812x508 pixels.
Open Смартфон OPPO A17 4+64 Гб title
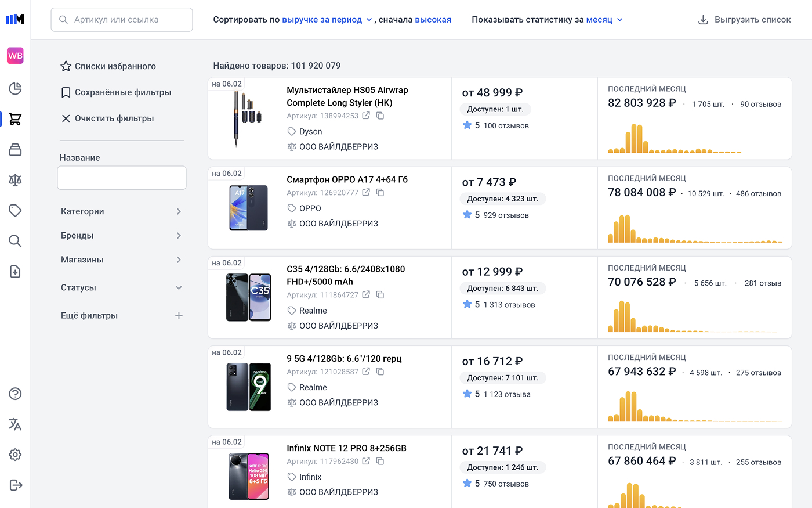347,179
